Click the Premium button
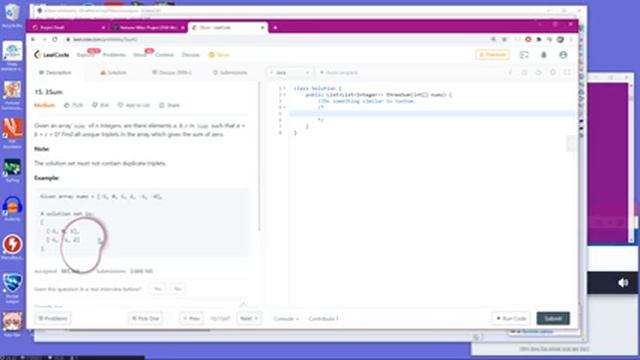The width and height of the screenshot is (640, 360). click(492, 55)
